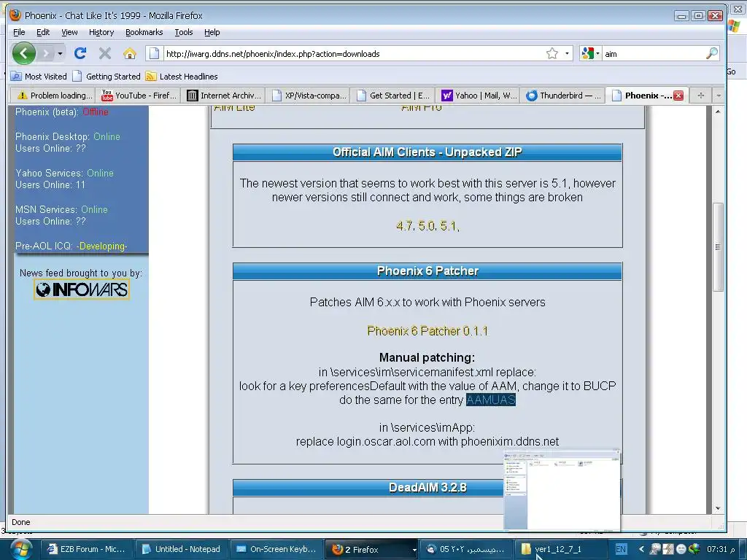The height and width of the screenshot is (560, 747).
Task: Switch to the Yahoo Mail tab
Action: pos(478,96)
